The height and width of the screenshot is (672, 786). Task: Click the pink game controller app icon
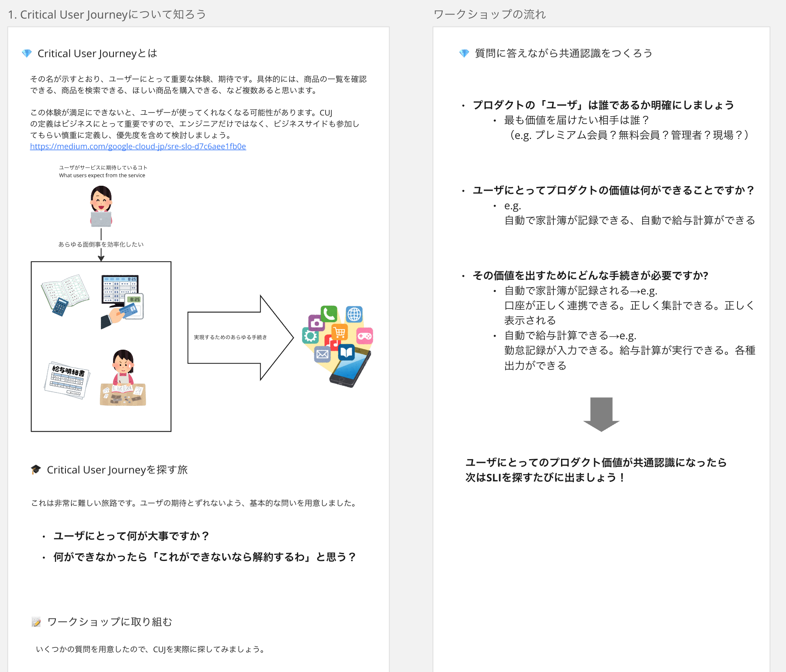click(x=365, y=336)
